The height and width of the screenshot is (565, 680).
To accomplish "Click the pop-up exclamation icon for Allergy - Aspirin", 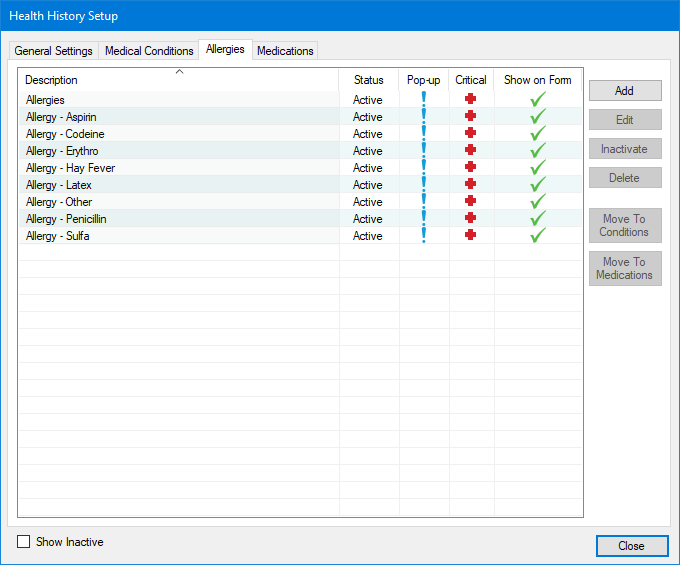I will click(424, 117).
